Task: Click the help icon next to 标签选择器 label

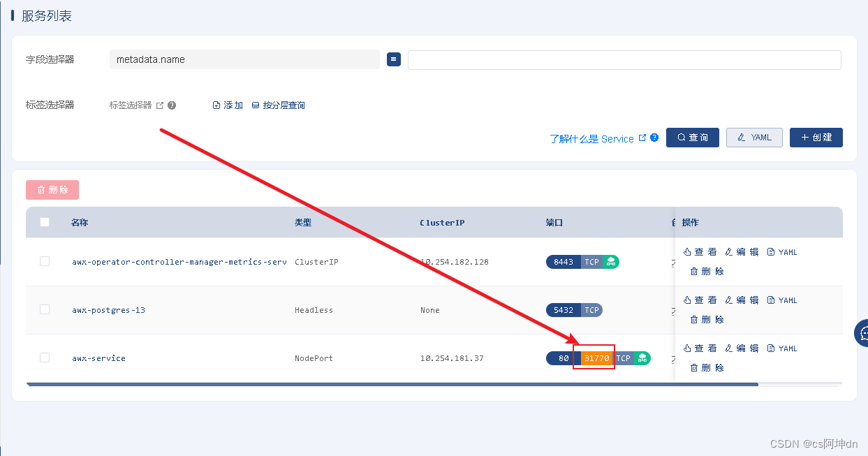Action: (171, 105)
